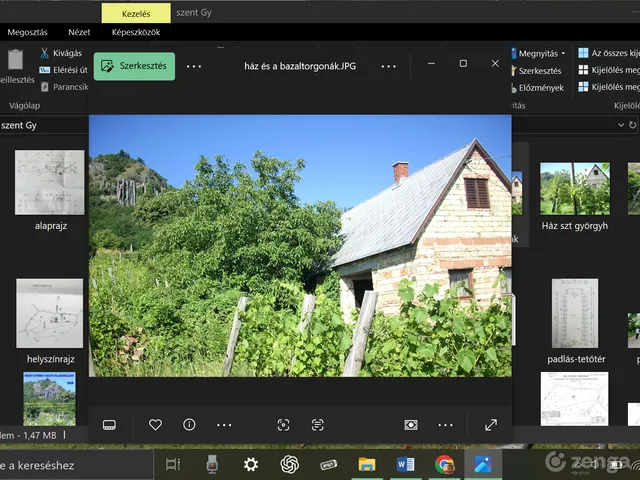
Task: Select the padlás-tetőtér file thumbnail
Action: click(574, 312)
